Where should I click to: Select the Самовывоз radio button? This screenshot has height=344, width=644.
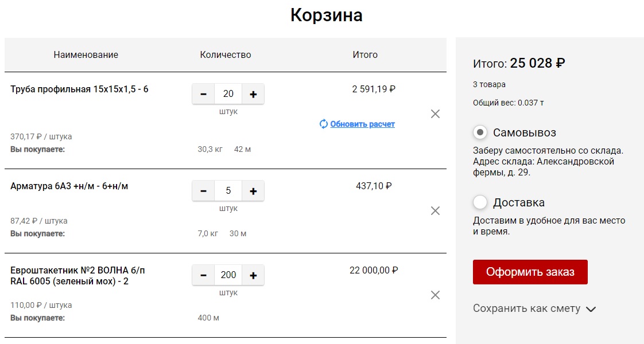click(479, 132)
